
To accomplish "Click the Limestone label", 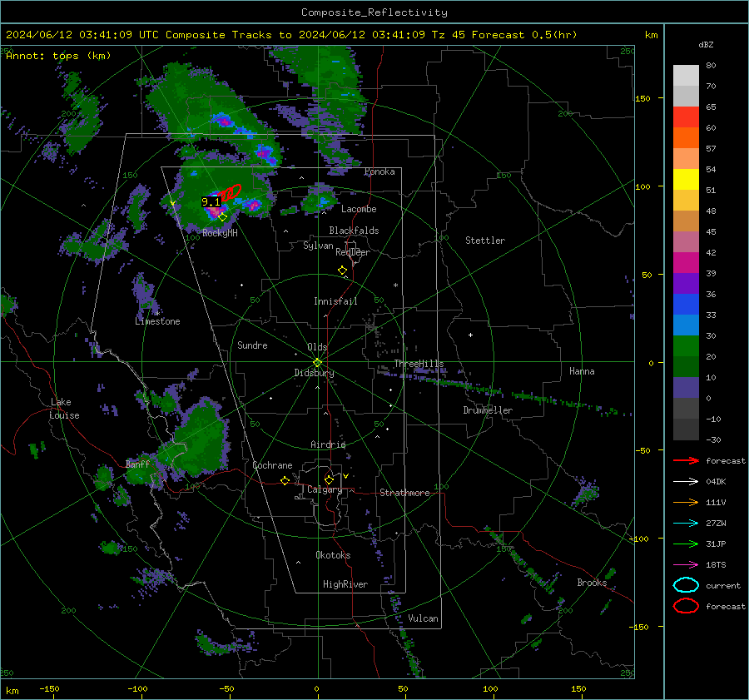I will 157,321.
